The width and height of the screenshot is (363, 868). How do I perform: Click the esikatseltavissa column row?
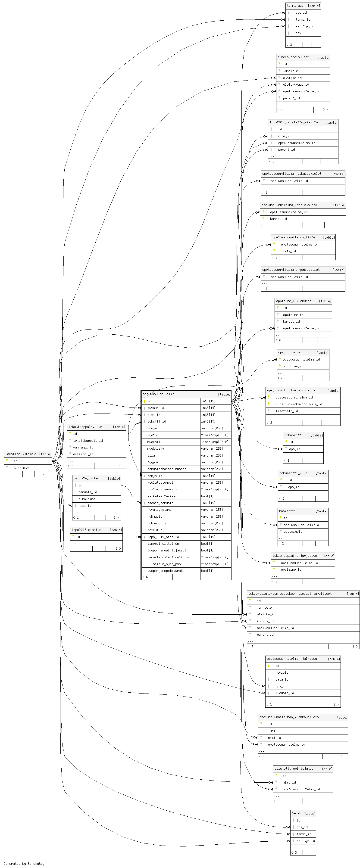[186, 496]
